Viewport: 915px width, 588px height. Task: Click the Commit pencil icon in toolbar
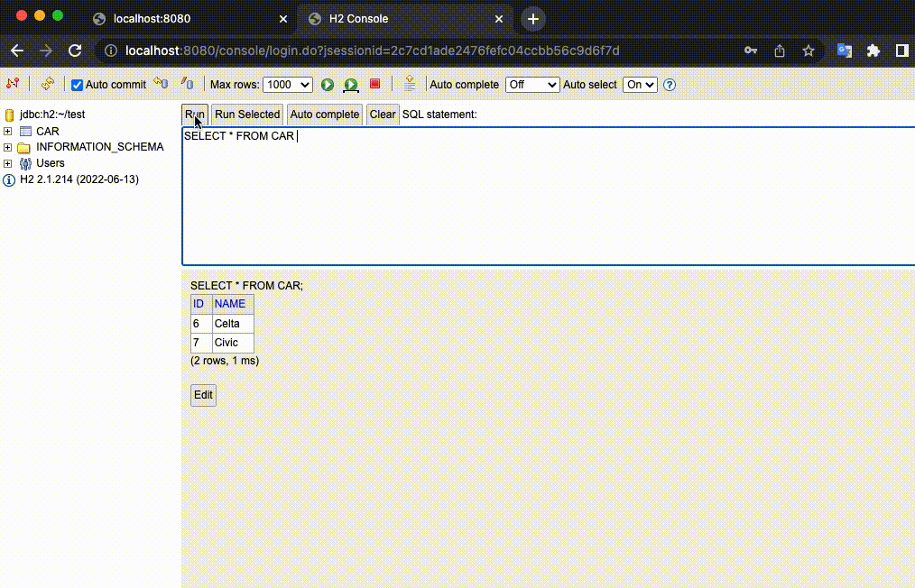187,83
